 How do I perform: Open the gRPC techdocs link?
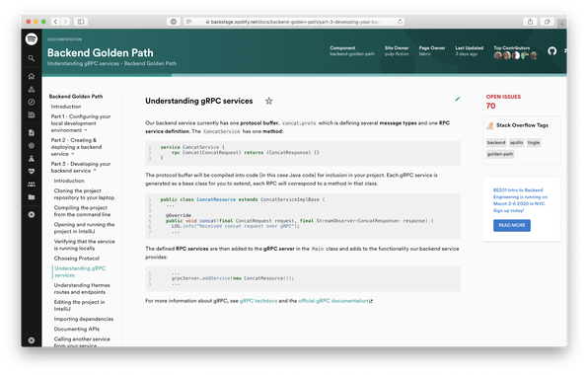click(x=258, y=301)
